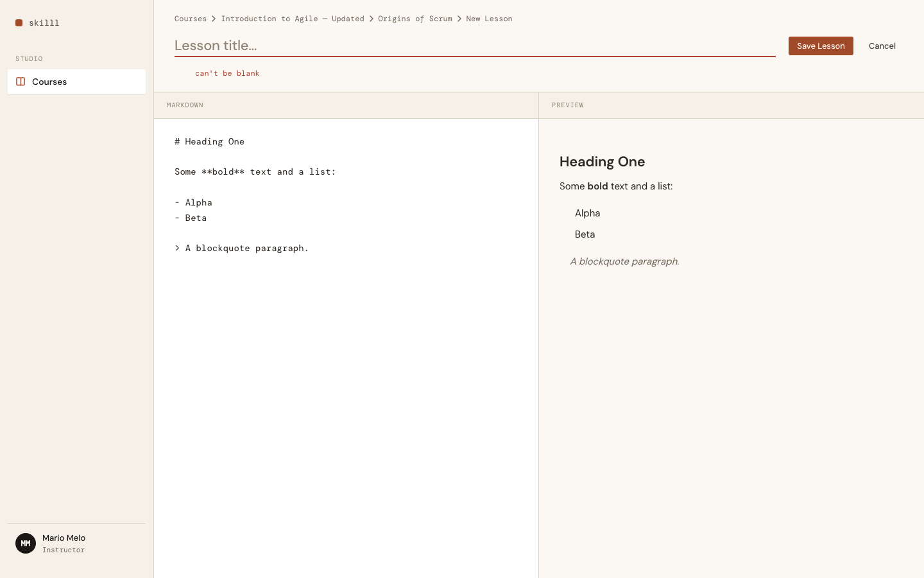Click the Instructor role label

point(64,550)
